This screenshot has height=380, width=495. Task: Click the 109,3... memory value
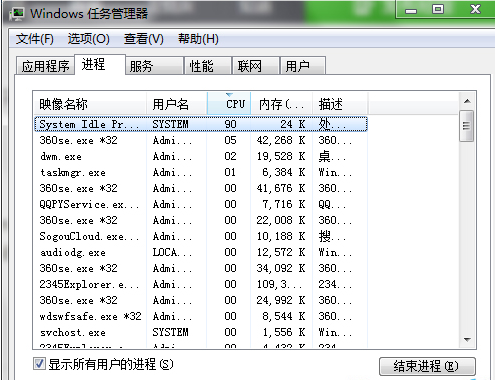point(279,284)
